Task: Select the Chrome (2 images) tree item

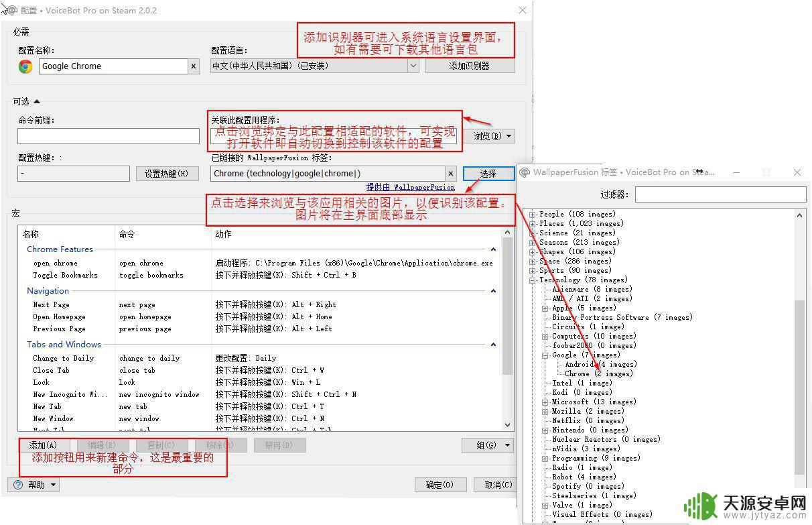Action: pyautogui.click(x=598, y=374)
